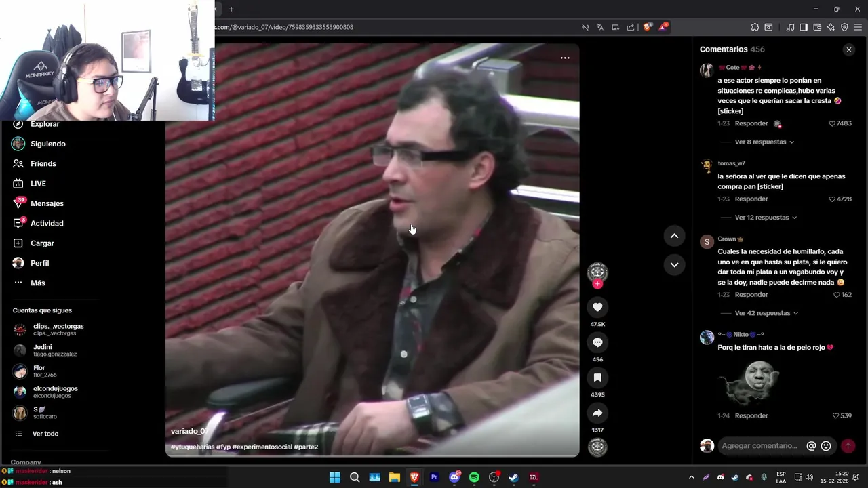Post comment with red send arrow
The width and height of the screenshot is (868, 488).
pos(848,446)
